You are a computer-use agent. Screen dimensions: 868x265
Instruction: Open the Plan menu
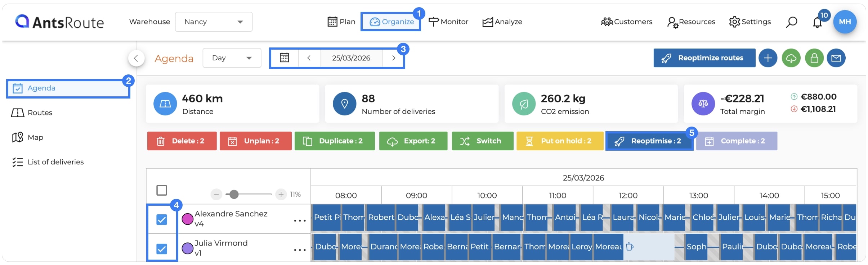pyautogui.click(x=341, y=22)
